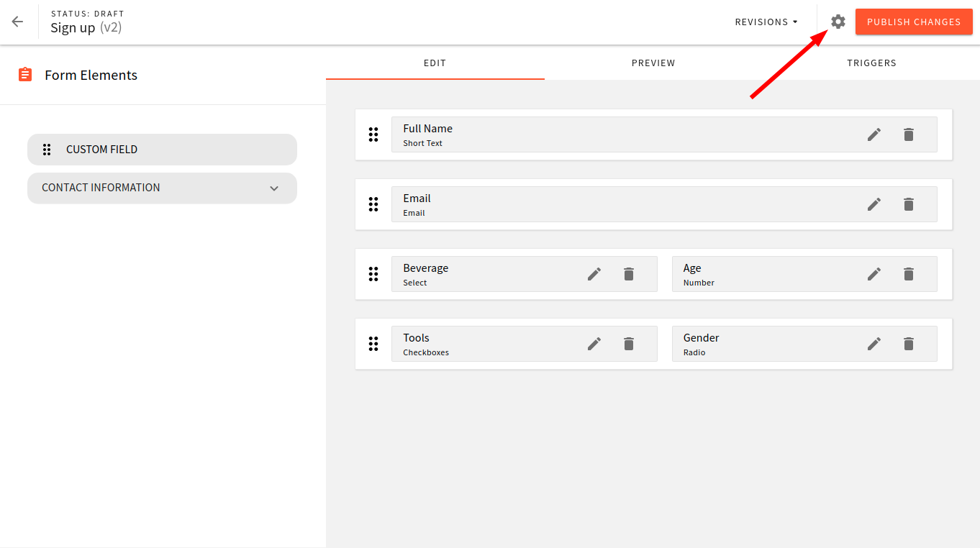The height and width of the screenshot is (548, 980).
Task: Edit the Full Name field
Action: 874,134
